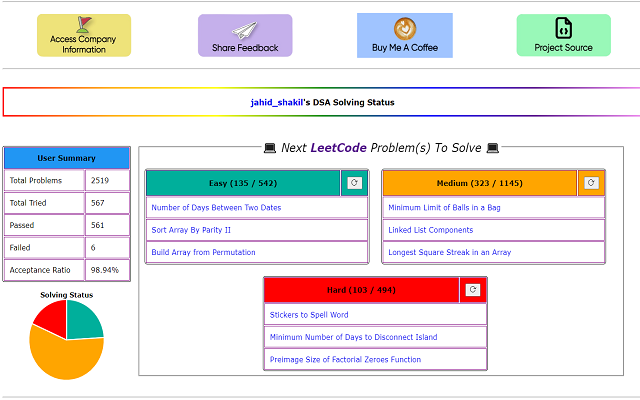
Task: Open Longest Square Streak in an Array
Action: (x=449, y=252)
